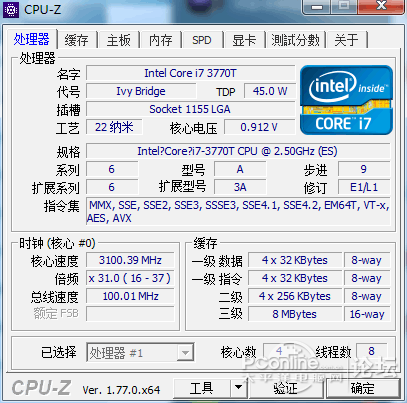Show the 关于 tab
This screenshot has width=407, height=403.
[347, 40]
